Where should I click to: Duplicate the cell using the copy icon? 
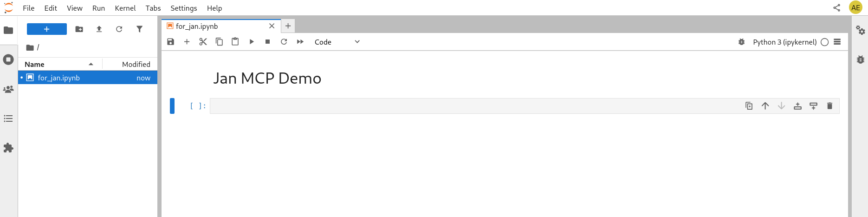(x=749, y=106)
